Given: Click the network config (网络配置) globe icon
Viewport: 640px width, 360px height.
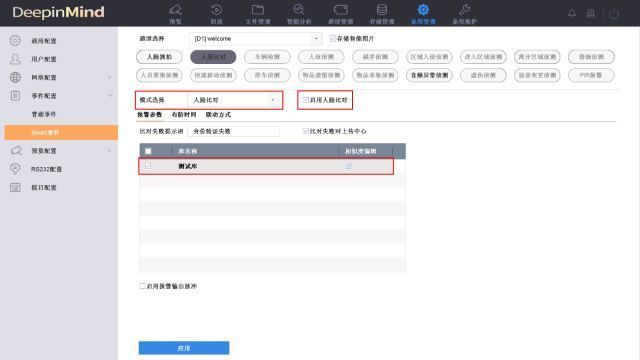Looking at the screenshot, I should (x=15, y=77).
